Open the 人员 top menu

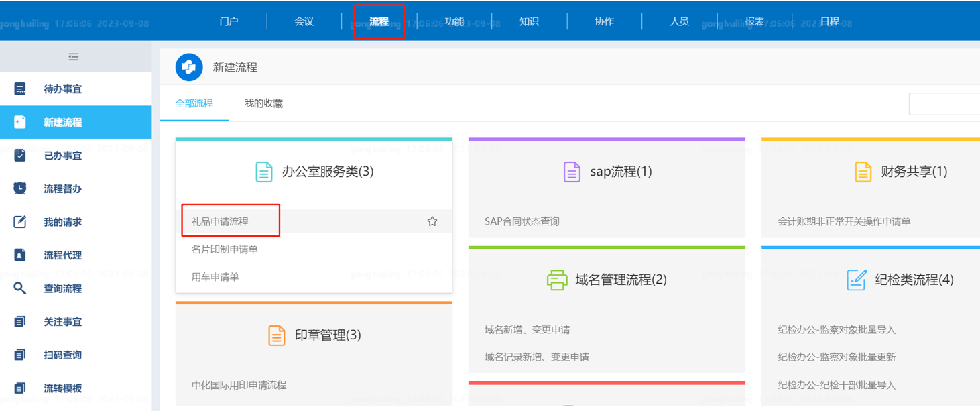tap(680, 21)
